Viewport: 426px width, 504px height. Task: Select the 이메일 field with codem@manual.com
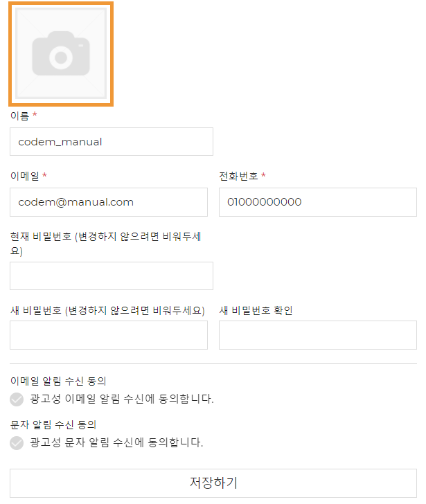[109, 202]
